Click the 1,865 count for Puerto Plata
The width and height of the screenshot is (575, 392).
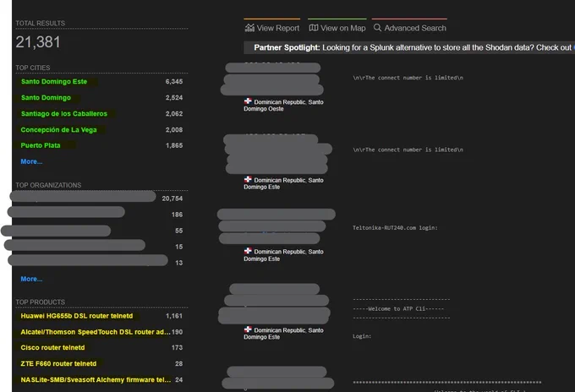(x=174, y=145)
